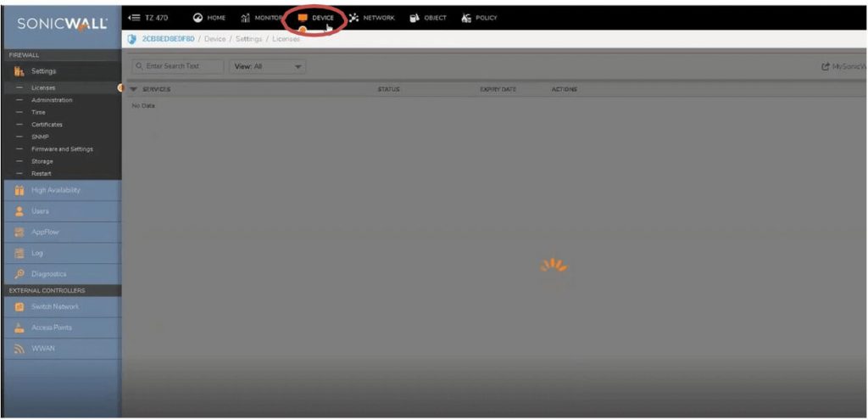
Task: Select Restart in the sidebar
Action: (41, 173)
